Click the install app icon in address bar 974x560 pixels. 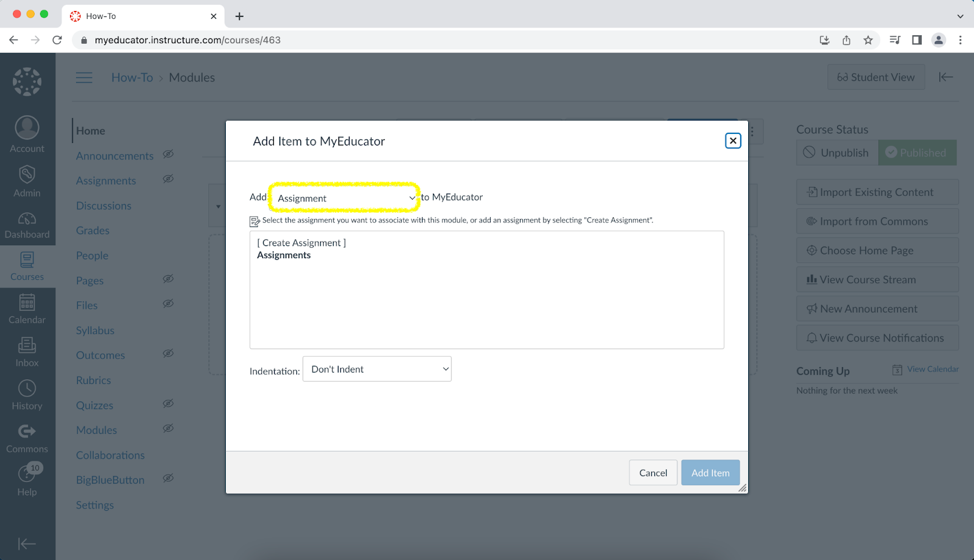[x=824, y=40]
